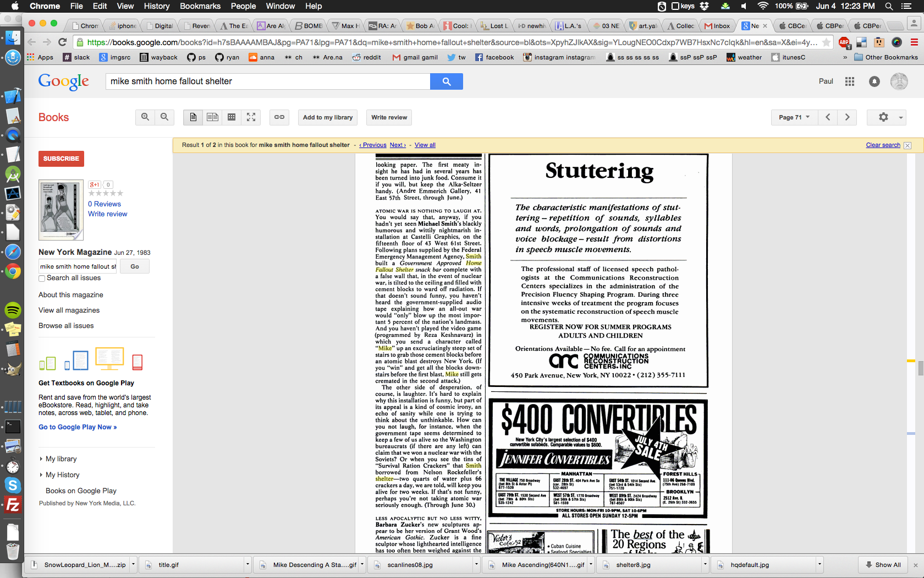
Task: Open SnowLeopard zip download dropdown arrow
Action: (133, 564)
